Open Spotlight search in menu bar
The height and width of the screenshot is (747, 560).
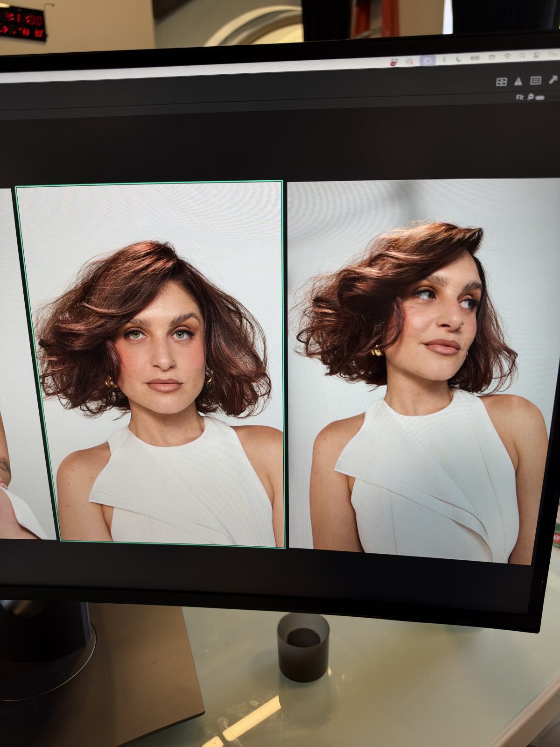pos(522,56)
